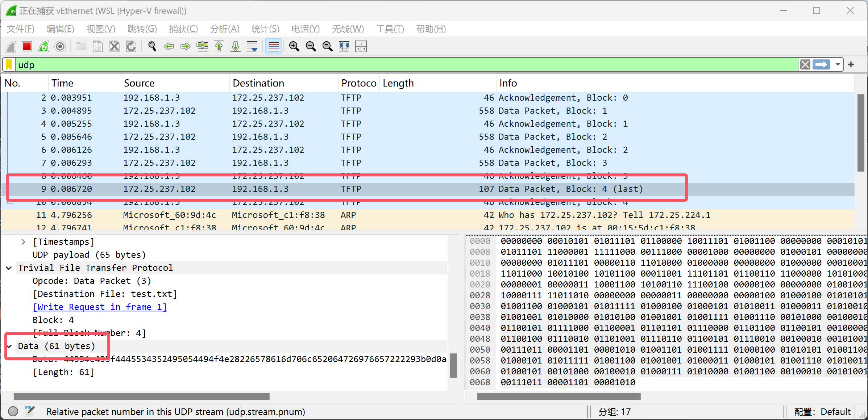Stop the running capture with red square
Screen dimensions: 868x420
click(x=27, y=46)
